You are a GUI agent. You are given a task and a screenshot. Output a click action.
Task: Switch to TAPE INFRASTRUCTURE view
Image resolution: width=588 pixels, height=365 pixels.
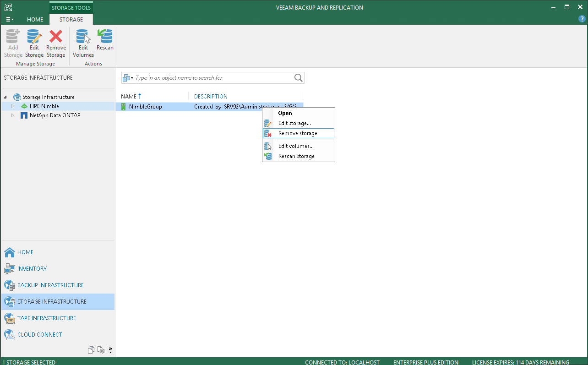tap(58, 318)
